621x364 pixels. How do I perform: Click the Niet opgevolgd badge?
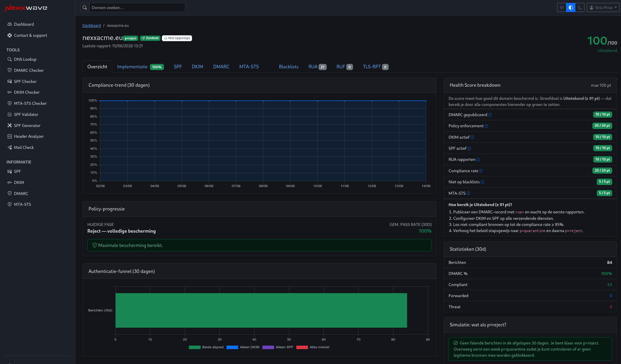click(x=177, y=38)
